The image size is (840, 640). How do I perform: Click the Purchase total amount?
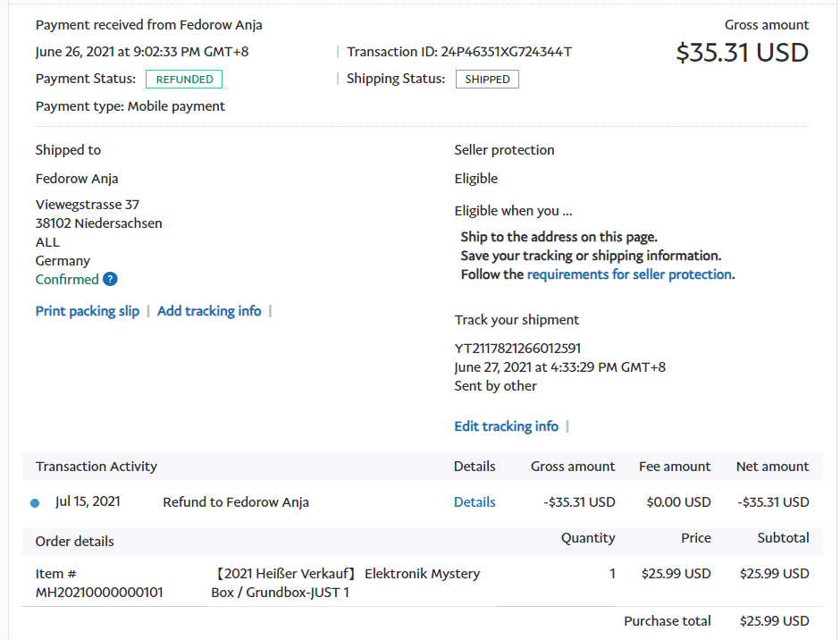pos(774,621)
